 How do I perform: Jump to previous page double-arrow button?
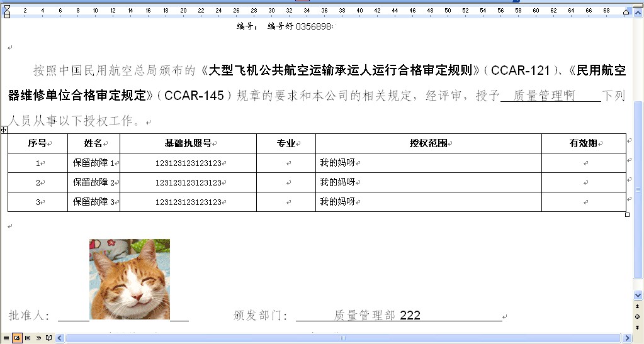(638, 306)
